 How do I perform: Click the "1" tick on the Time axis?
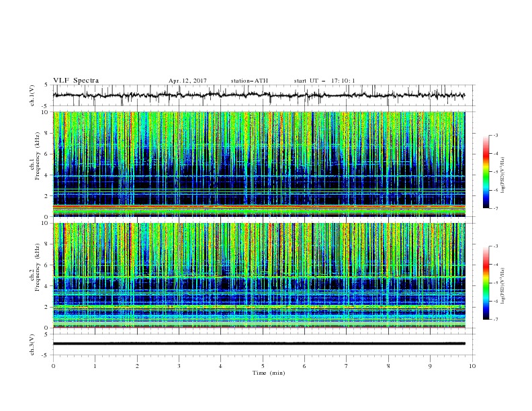click(x=95, y=366)
